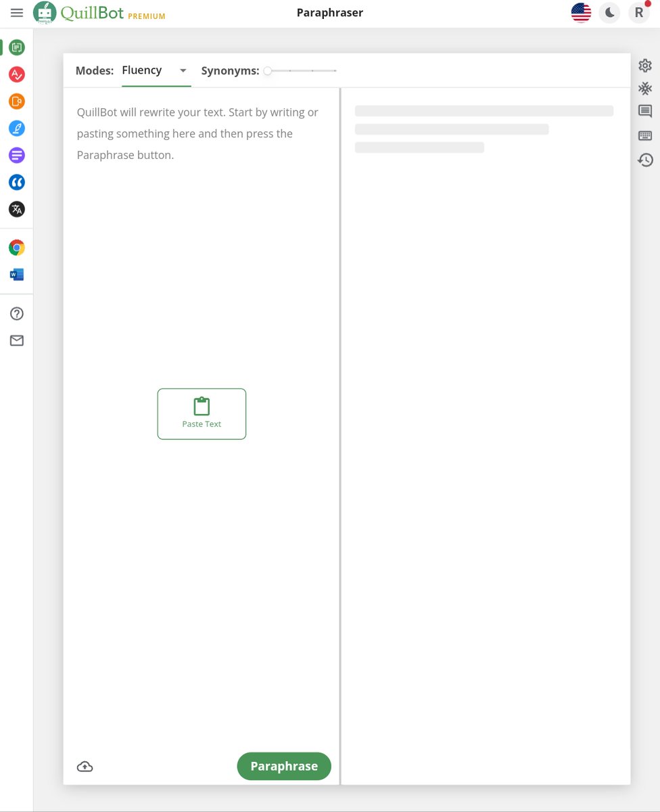Image resolution: width=660 pixels, height=812 pixels.
Task: Click the Synonyms slider handle
Action: pyautogui.click(x=268, y=70)
